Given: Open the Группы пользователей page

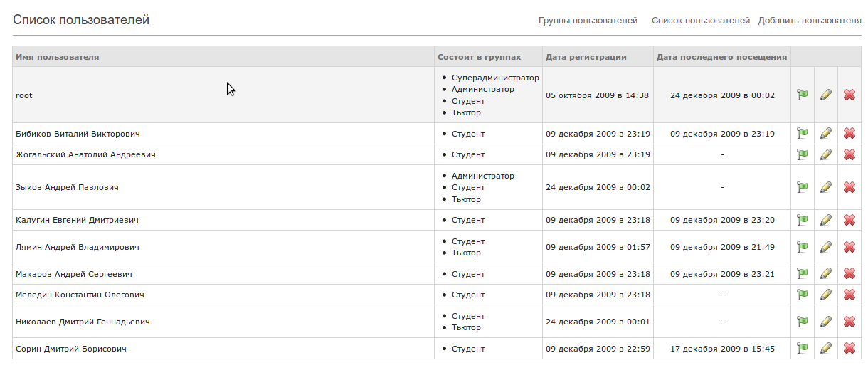Looking at the screenshot, I should [588, 21].
